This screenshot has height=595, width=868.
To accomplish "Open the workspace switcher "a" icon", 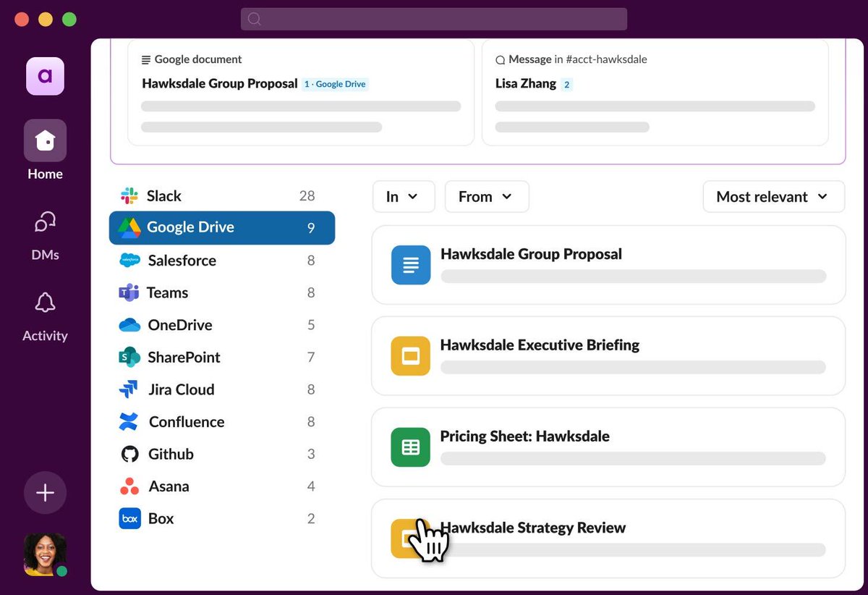I will tap(45, 76).
